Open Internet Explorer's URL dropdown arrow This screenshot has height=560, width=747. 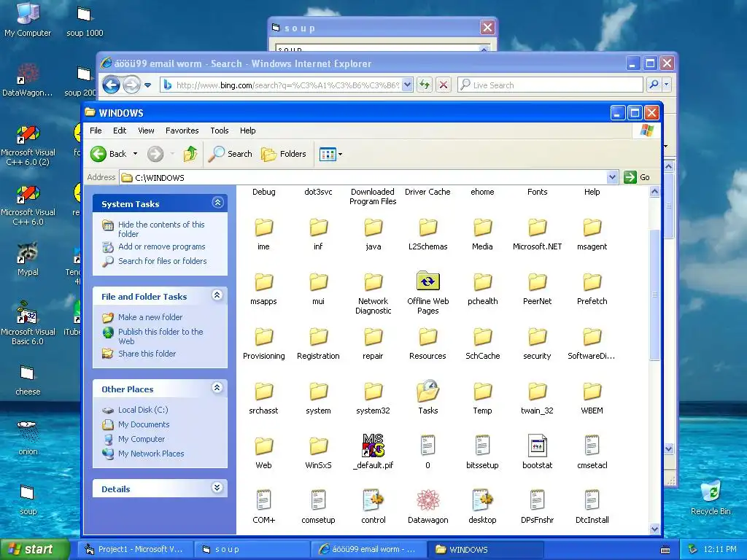[407, 85]
